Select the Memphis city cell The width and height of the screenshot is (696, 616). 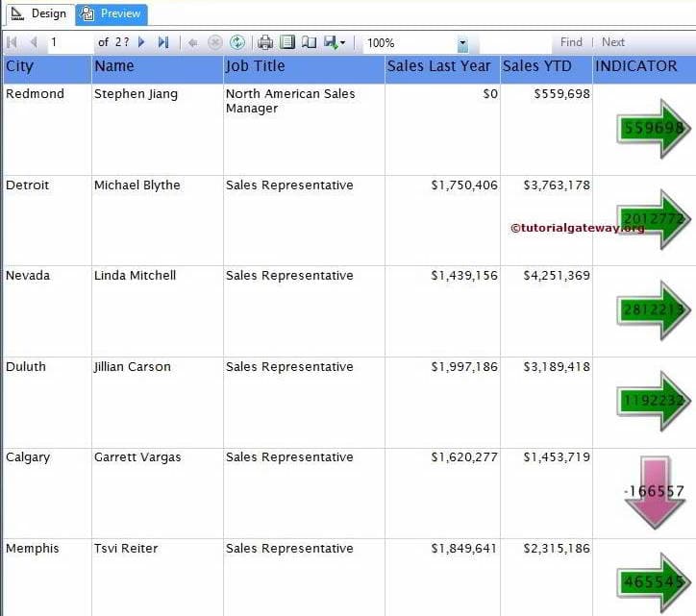[47, 578]
